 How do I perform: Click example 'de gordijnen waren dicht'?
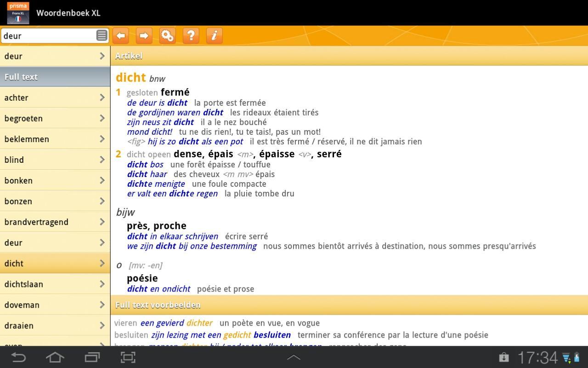(175, 112)
